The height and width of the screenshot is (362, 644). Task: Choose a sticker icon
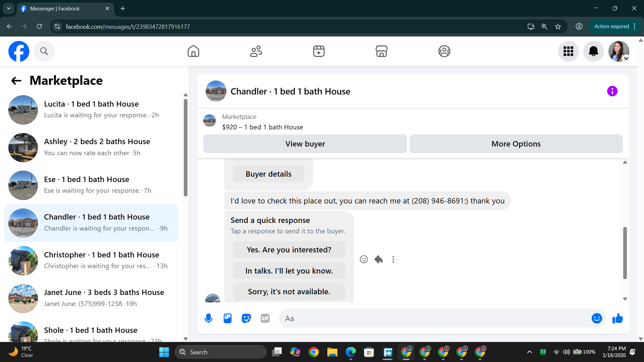pos(246,318)
